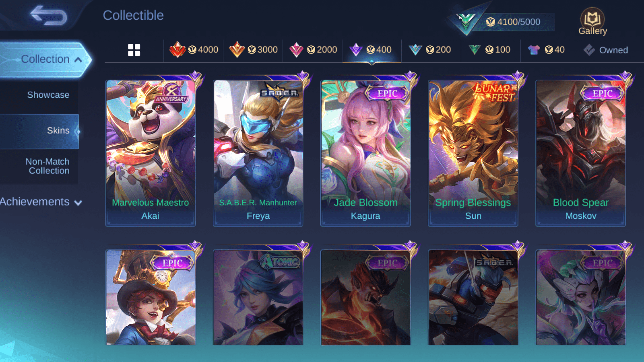The image size is (644, 362).
Task: Open Jade Blossom Kagura skin card
Action: [x=365, y=152]
